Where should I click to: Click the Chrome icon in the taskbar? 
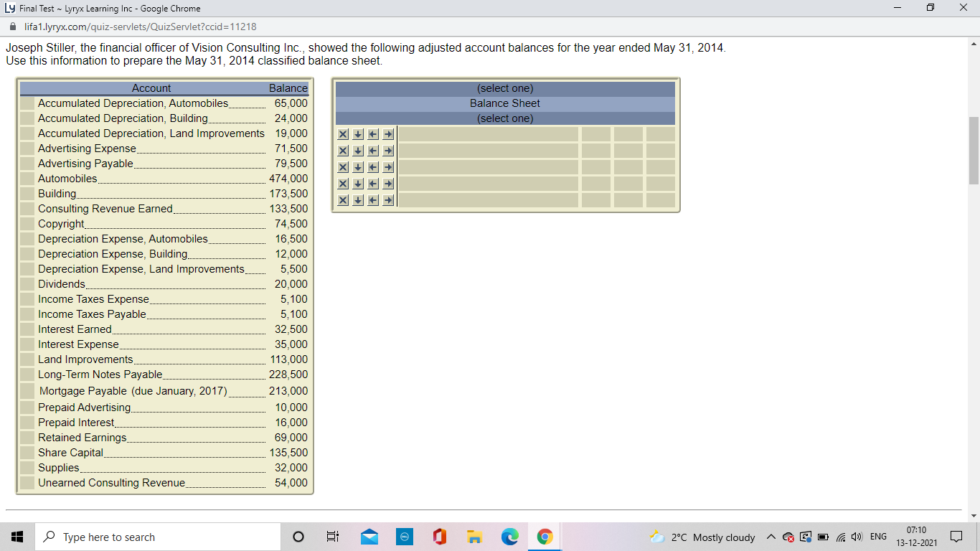click(x=545, y=537)
